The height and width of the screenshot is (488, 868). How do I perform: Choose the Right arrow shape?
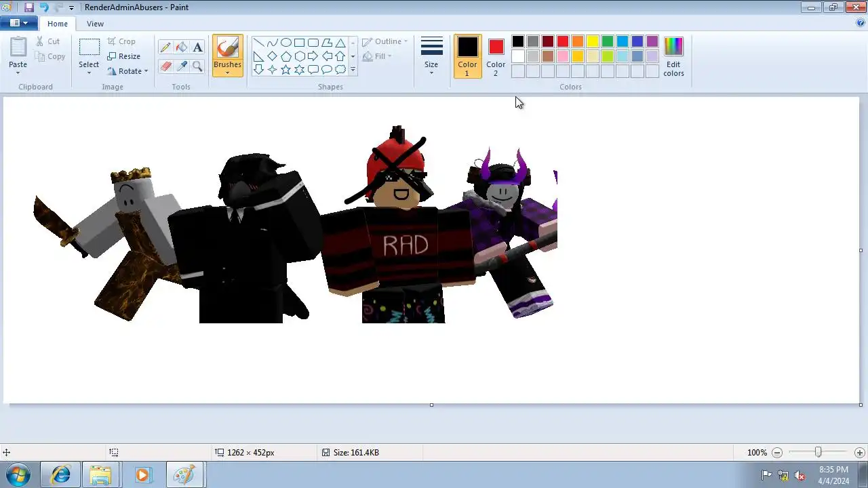313,56
